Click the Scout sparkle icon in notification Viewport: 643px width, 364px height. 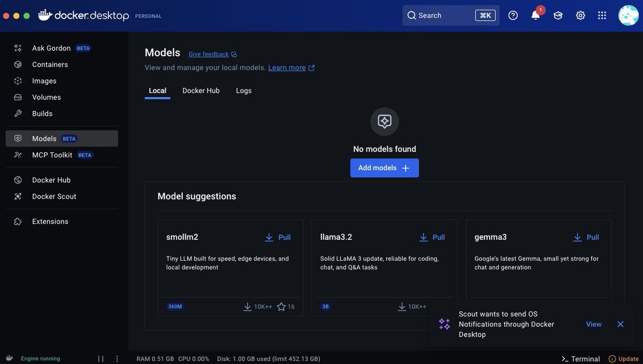pos(444,324)
